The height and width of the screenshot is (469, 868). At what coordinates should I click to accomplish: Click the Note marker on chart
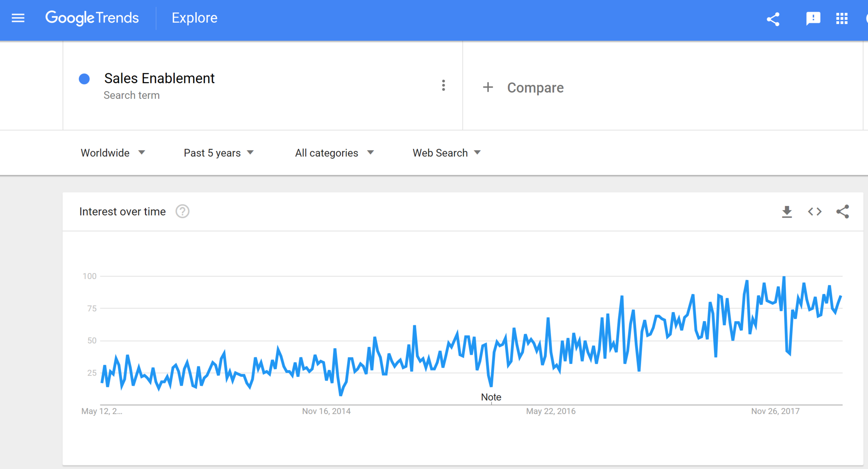tap(491, 397)
